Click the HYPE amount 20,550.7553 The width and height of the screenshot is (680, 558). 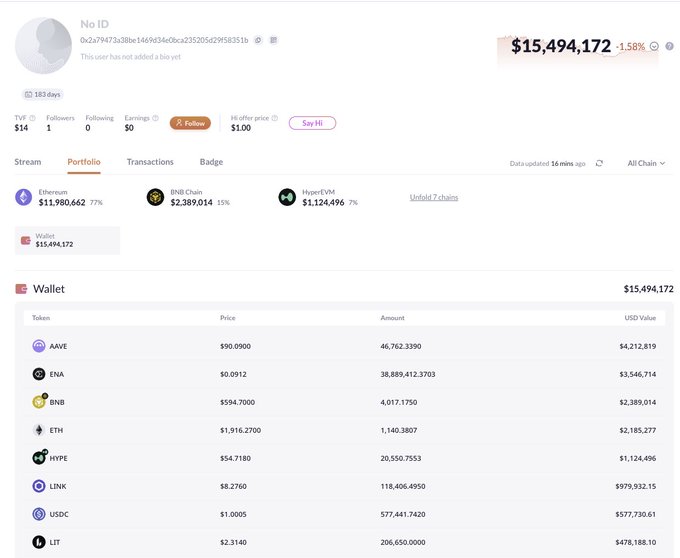coord(401,458)
